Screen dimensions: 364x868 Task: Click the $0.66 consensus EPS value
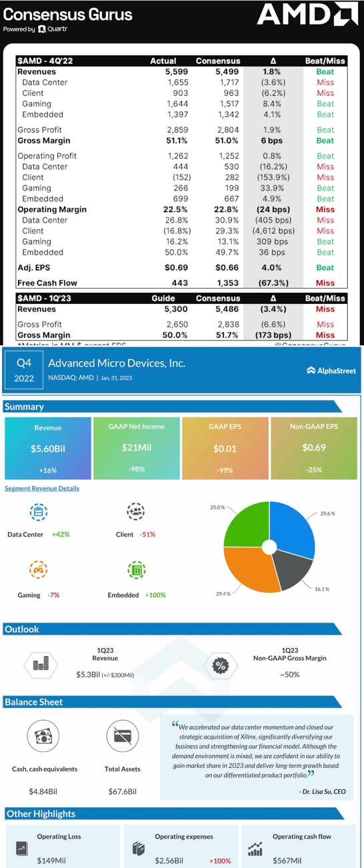click(228, 267)
